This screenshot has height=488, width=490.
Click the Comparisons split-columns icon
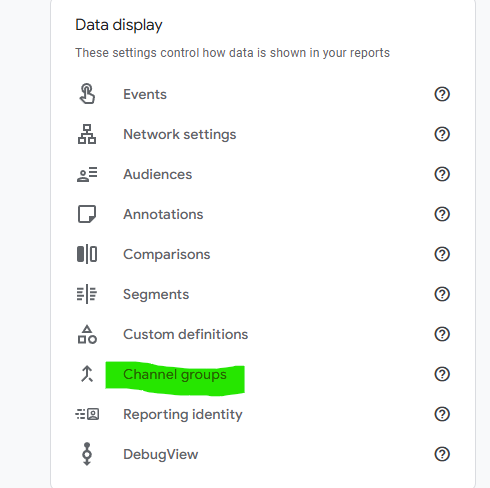click(x=87, y=254)
